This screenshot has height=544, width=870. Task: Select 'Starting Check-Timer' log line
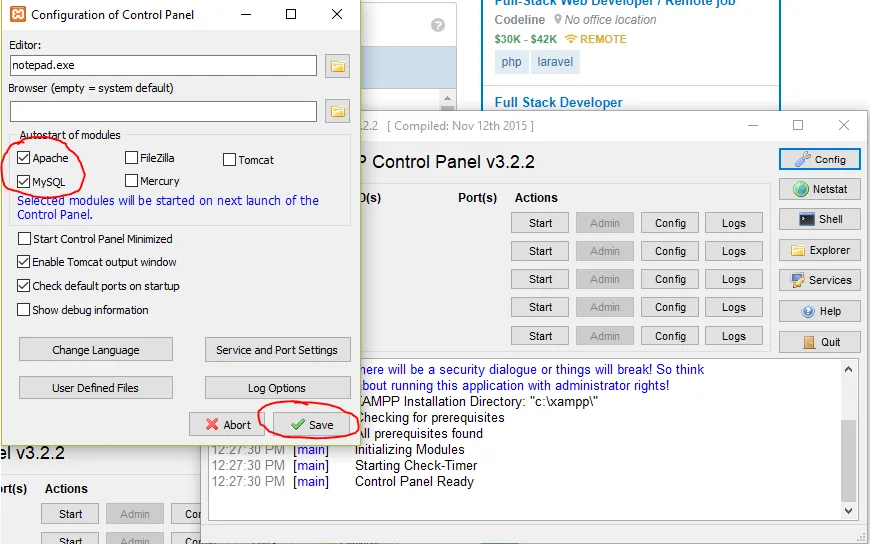416,465
